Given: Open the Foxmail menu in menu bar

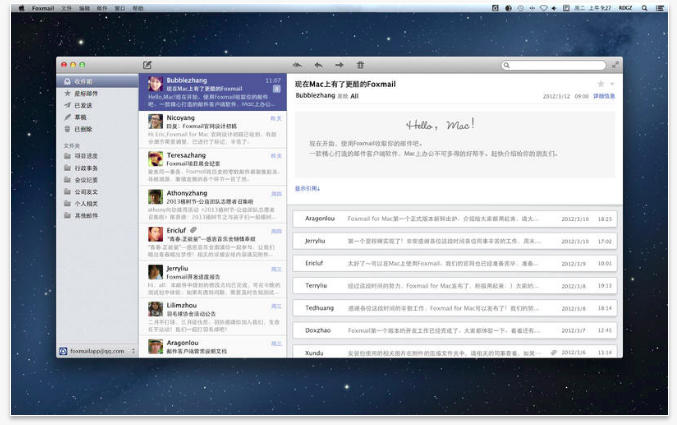Looking at the screenshot, I should coord(43,8).
